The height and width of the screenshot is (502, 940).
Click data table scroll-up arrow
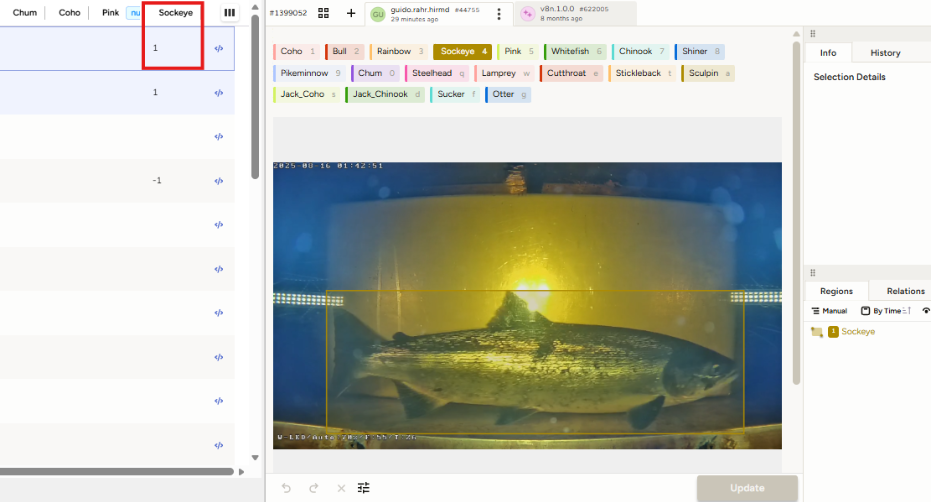click(x=255, y=7)
